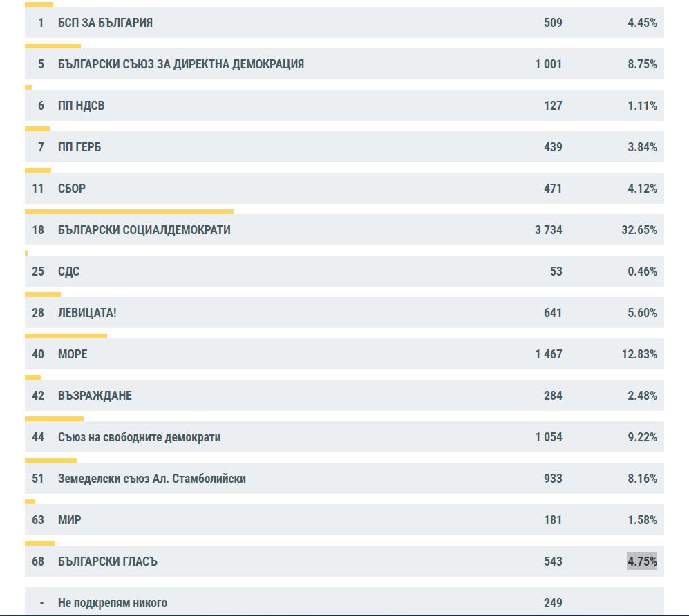Viewport: 689px width, 616px height.
Task: Click the 12.83% percentage value
Action: [639, 354]
